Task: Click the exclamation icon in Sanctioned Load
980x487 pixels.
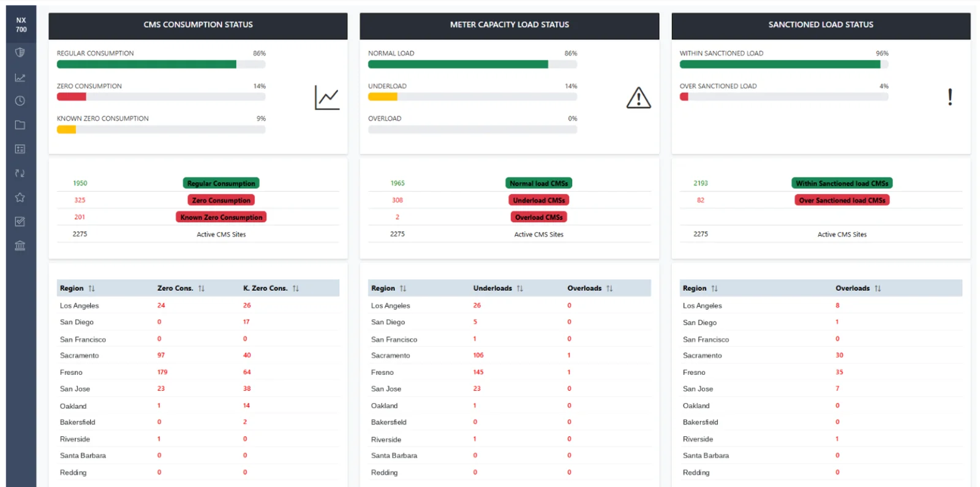Action: pos(950,97)
